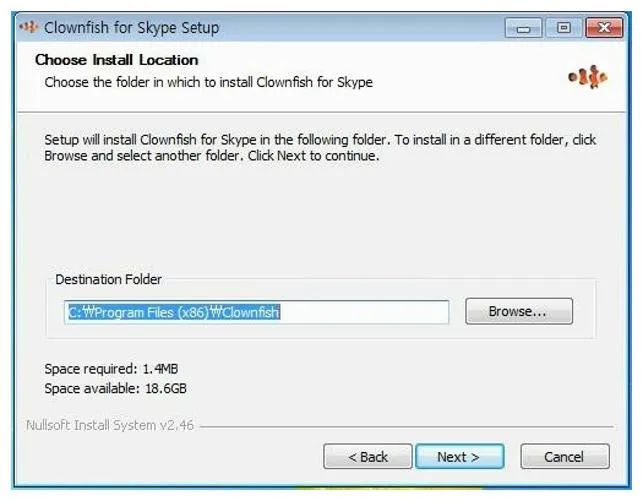Go back with the < Back button
The height and width of the screenshot is (501, 643).
pos(367,456)
